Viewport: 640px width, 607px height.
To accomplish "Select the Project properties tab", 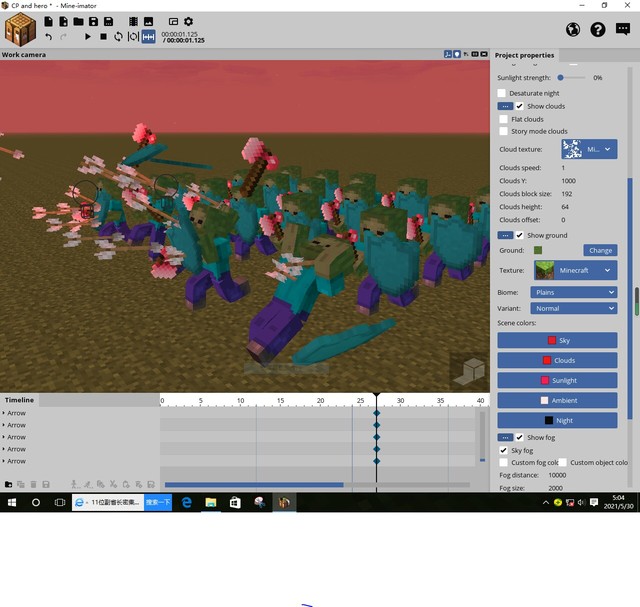I will click(524, 55).
